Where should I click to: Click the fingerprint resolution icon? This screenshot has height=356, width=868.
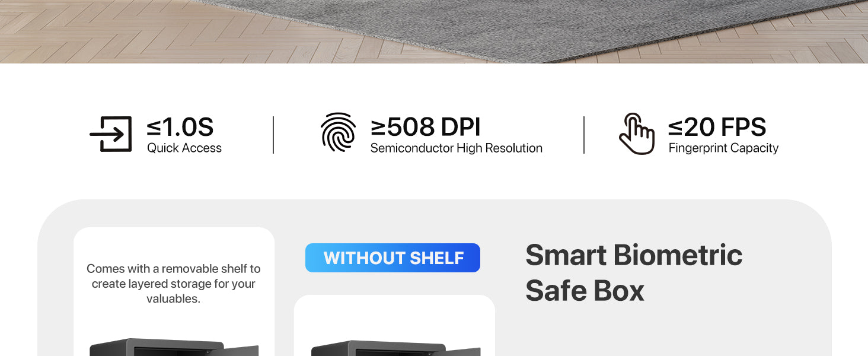[339, 133]
